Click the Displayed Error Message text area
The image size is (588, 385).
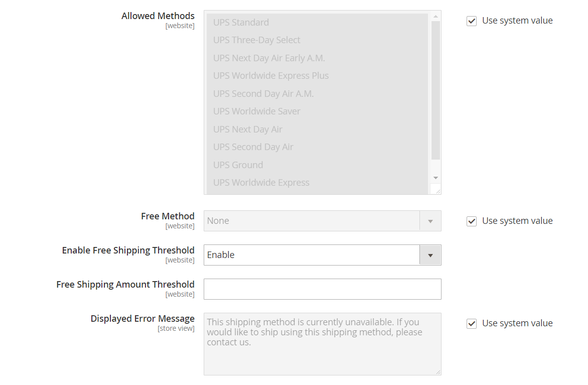tap(322, 344)
